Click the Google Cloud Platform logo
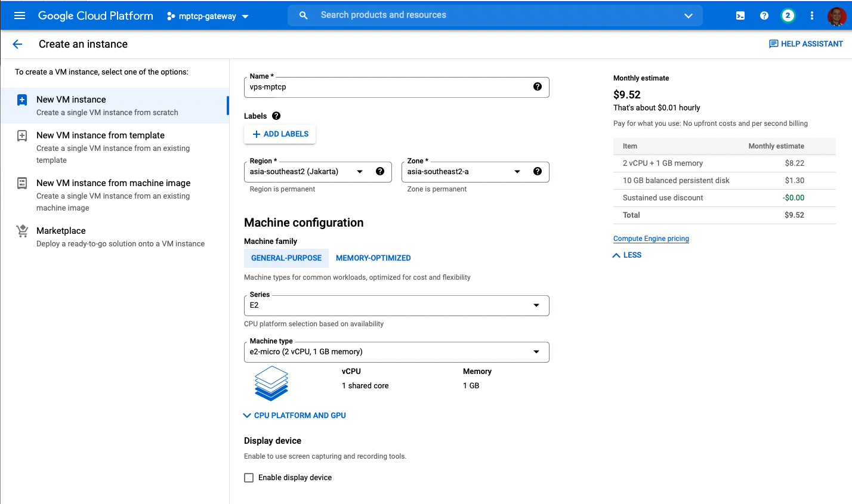Image resolution: width=852 pixels, height=504 pixels. click(x=95, y=16)
